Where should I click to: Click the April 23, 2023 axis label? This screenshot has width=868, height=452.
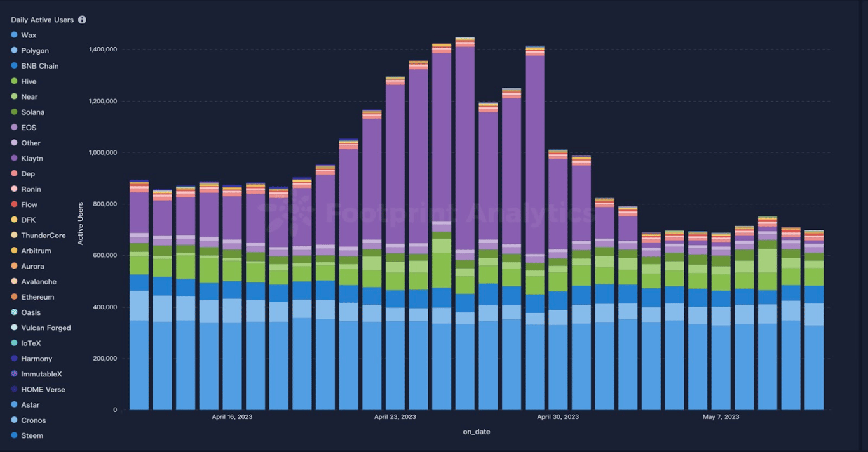(x=395, y=417)
